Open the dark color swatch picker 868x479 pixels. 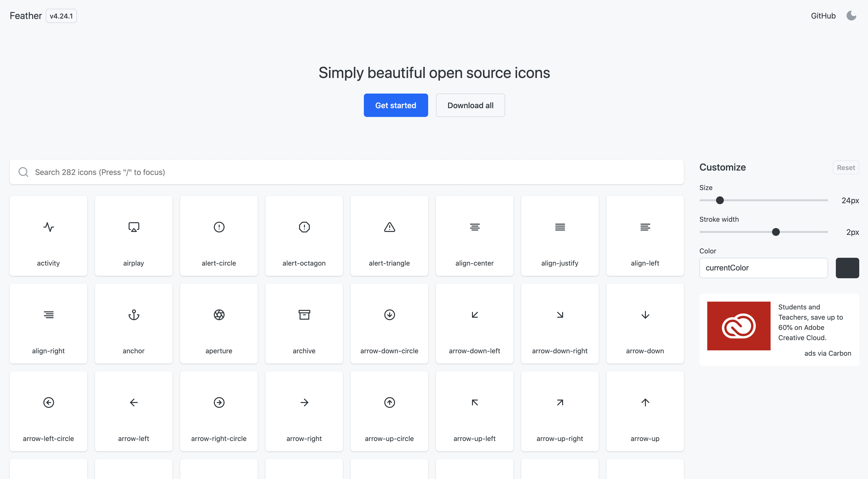tap(847, 268)
